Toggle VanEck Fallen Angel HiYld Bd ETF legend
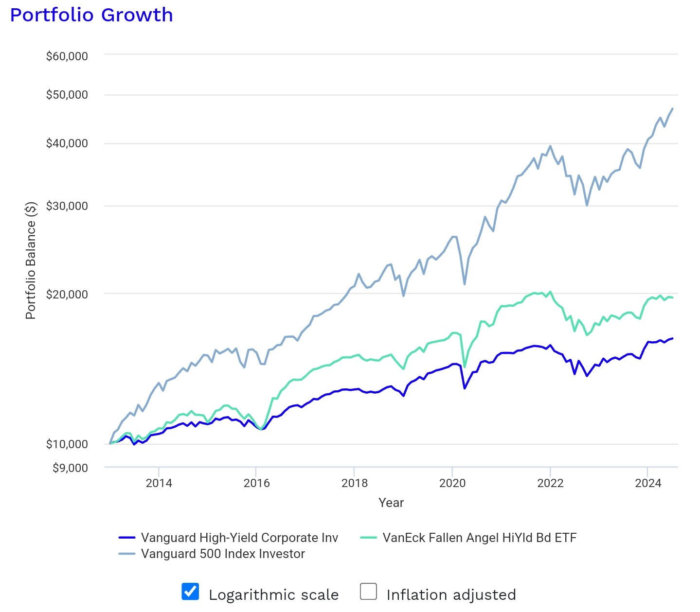 [x=479, y=538]
